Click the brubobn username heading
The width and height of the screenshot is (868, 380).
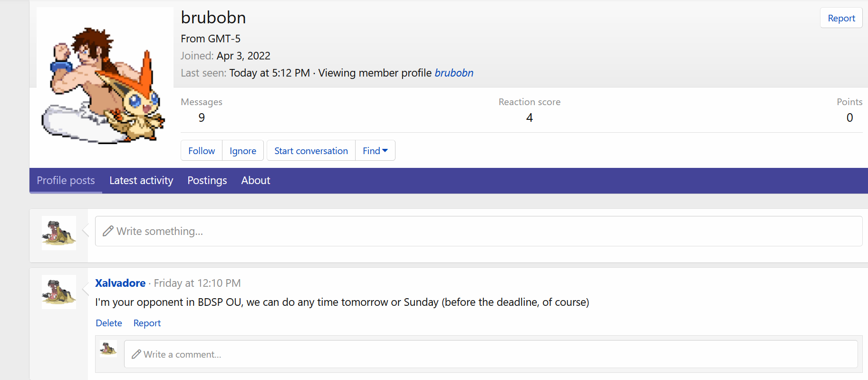(x=213, y=18)
